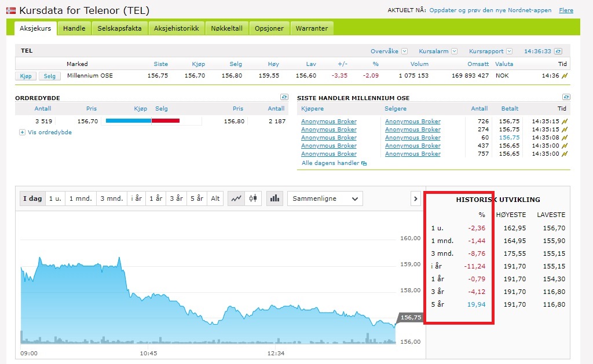Click the Millennium OSE market name
593x364 pixels.
tap(90, 76)
